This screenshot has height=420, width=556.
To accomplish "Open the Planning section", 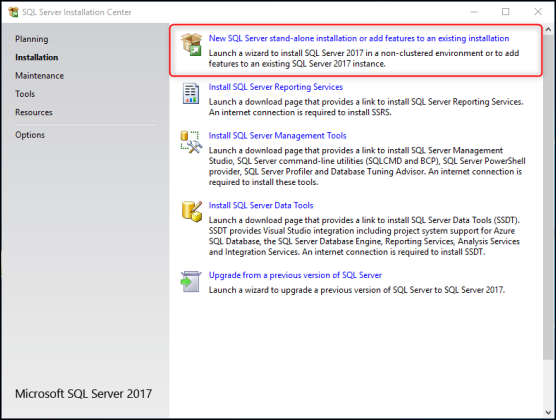I will coord(32,39).
